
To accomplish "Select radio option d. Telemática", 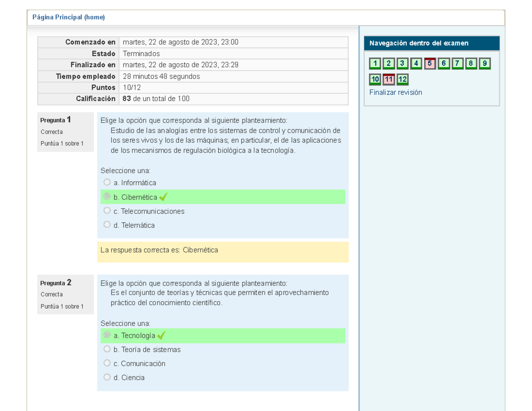I will point(107,225).
